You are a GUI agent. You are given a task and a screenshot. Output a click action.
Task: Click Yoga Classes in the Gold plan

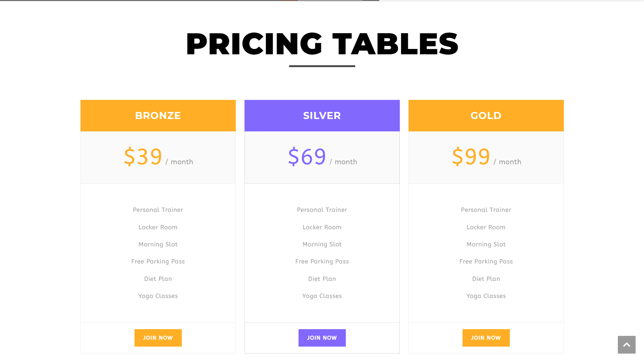pos(486,296)
